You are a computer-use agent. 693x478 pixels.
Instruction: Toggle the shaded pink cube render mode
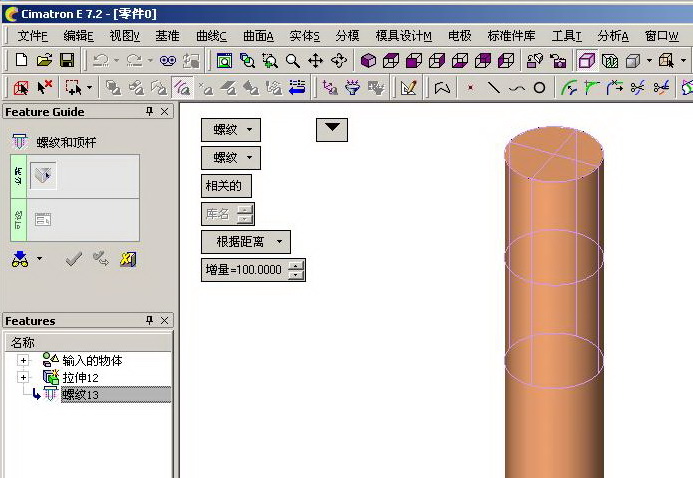click(586, 60)
